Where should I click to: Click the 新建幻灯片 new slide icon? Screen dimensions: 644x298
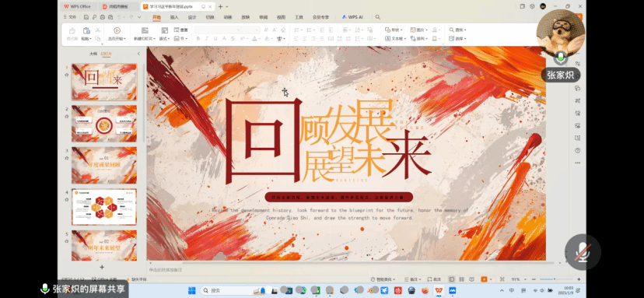[145, 30]
